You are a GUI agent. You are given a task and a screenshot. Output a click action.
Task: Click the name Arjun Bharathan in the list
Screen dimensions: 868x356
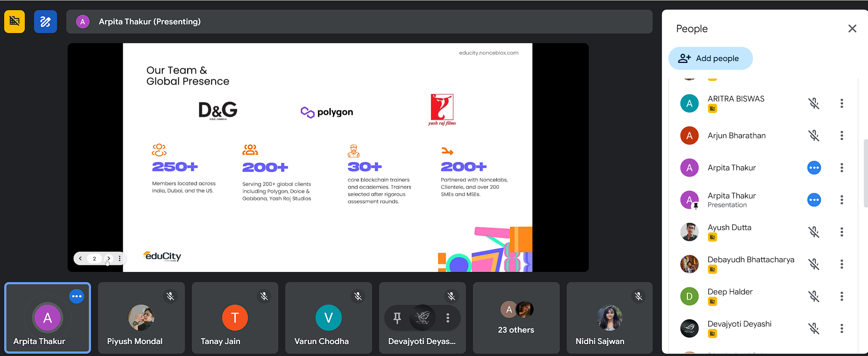click(x=736, y=136)
